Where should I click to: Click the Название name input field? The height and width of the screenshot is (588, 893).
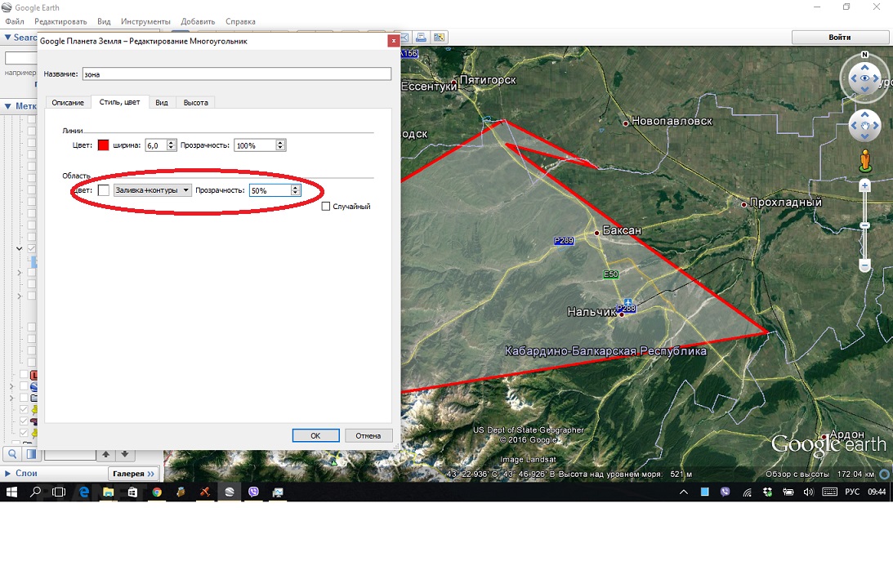pyautogui.click(x=236, y=73)
